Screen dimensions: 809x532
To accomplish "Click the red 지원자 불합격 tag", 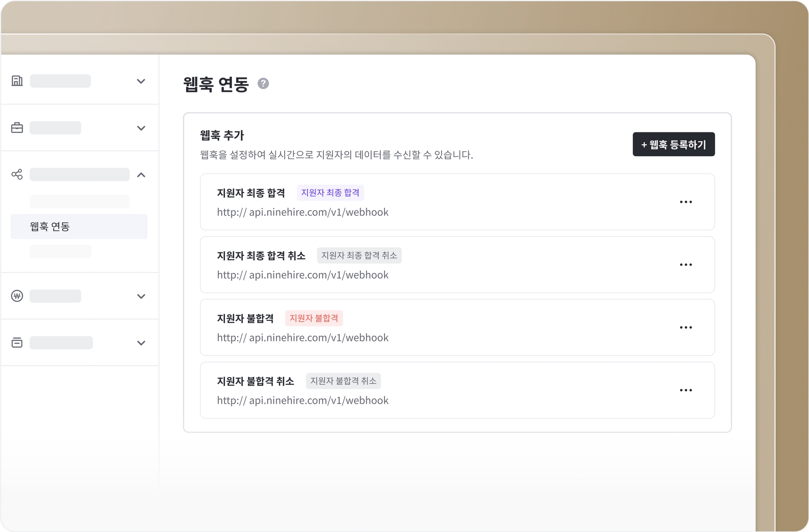I will (x=314, y=318).
